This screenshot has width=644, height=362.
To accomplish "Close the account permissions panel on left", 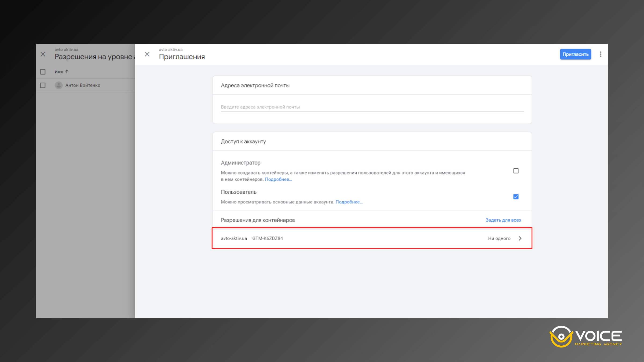I will pyautogui.click(x=43, y=54).
